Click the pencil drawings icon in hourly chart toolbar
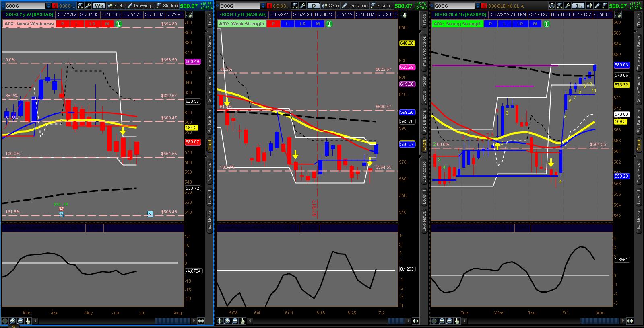644x328 pixels. click(597, 6)
